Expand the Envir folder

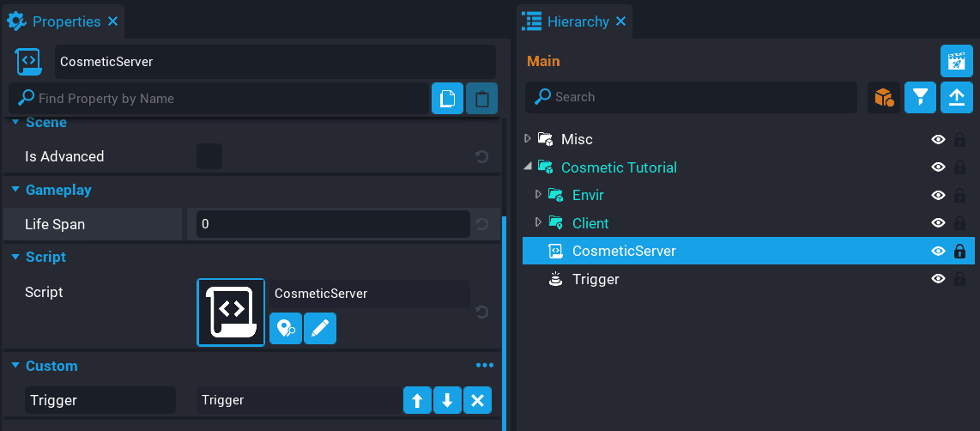coord(538,195)
